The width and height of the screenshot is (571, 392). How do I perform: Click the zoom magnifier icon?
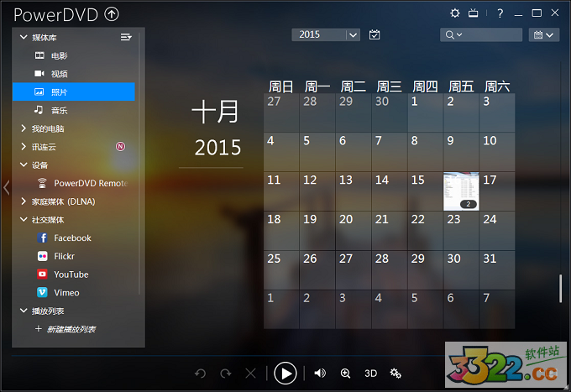345,374
